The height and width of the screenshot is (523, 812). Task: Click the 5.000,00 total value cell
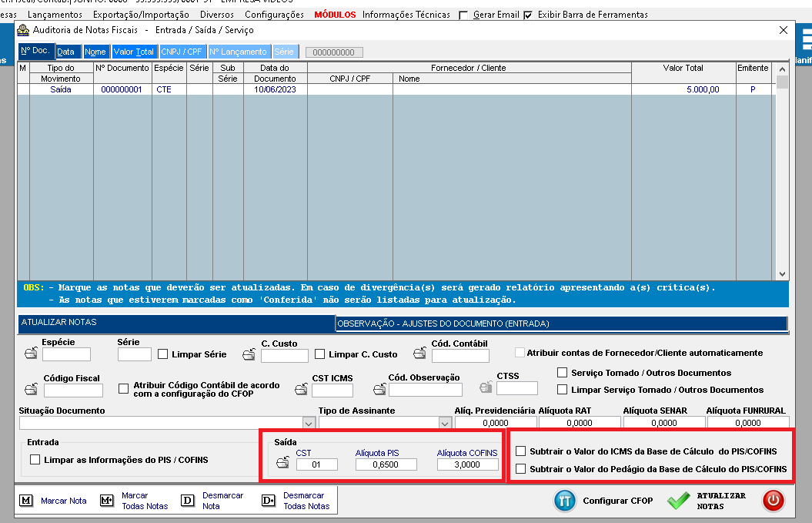click(683, 89)
